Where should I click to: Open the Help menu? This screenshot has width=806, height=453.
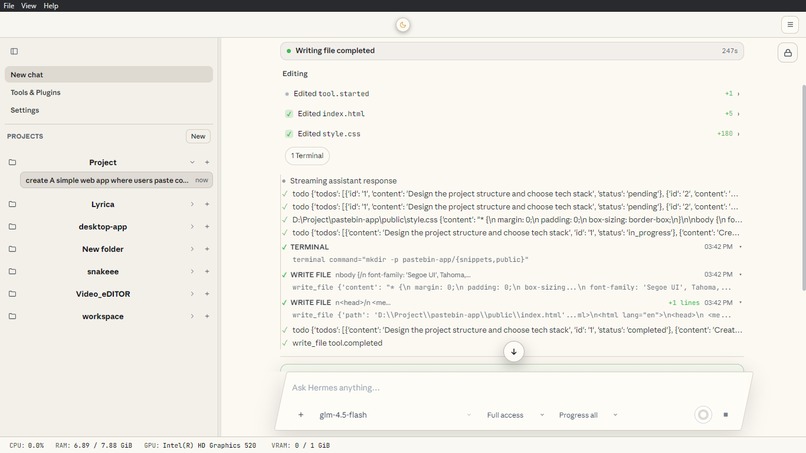click(50, 6)
